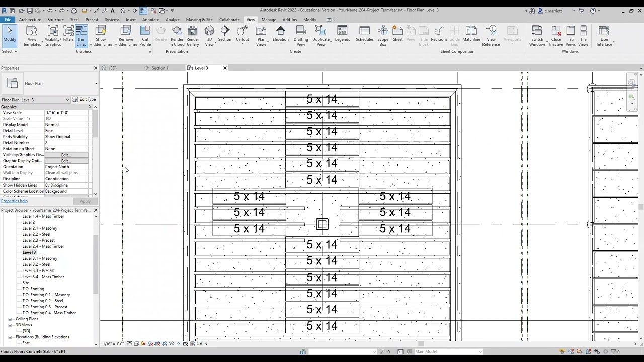The image size is (644, 362).
Task: Collapse 3D Views tree node
Action: pos(10,325)
